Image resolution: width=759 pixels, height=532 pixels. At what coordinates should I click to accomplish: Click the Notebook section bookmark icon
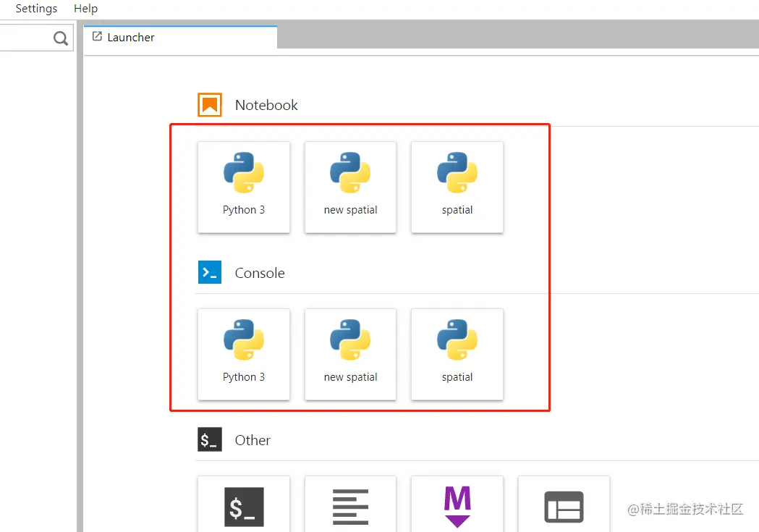click(210, 104)
